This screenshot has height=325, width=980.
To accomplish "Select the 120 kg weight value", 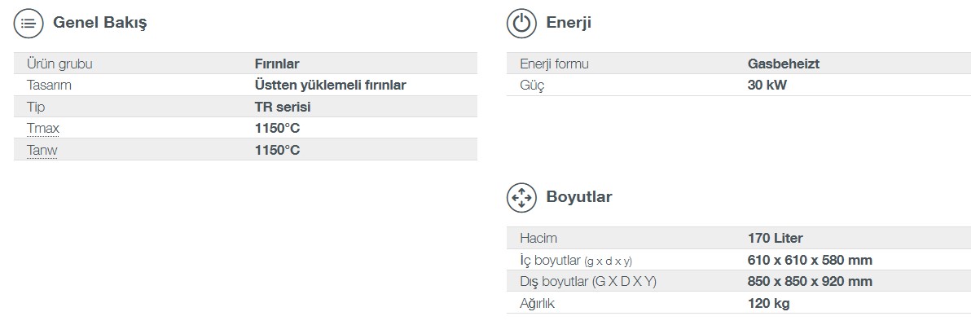I will pos(768,303).
